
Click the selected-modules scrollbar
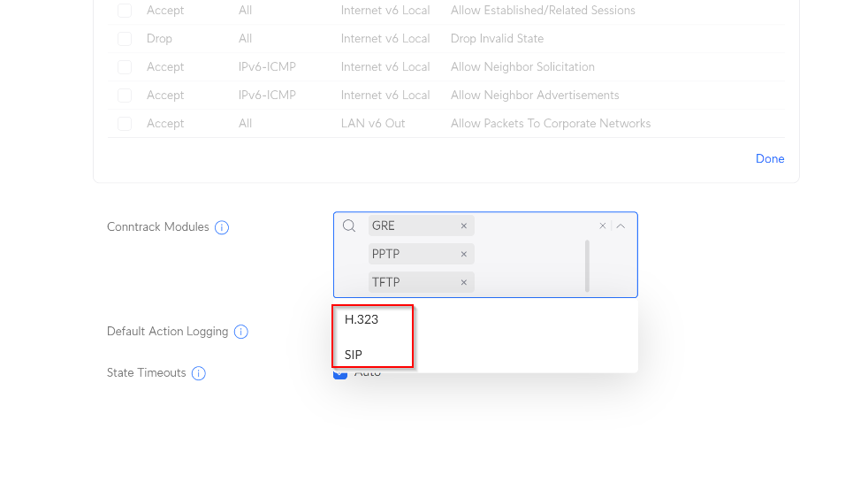pyautogui.click(x=587, y=265)
